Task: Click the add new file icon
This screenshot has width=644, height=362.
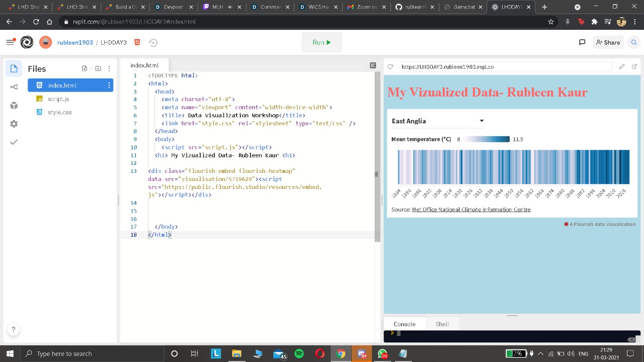Action: 85,68
